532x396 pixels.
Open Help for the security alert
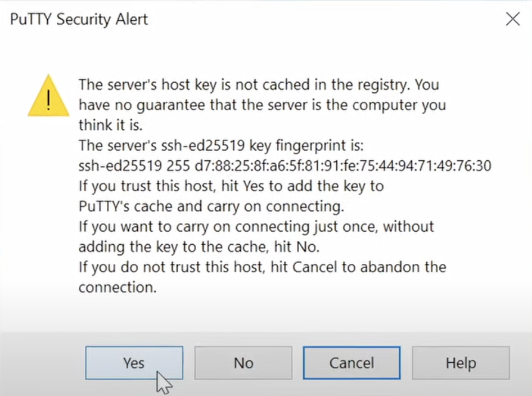tap(461, 363)
